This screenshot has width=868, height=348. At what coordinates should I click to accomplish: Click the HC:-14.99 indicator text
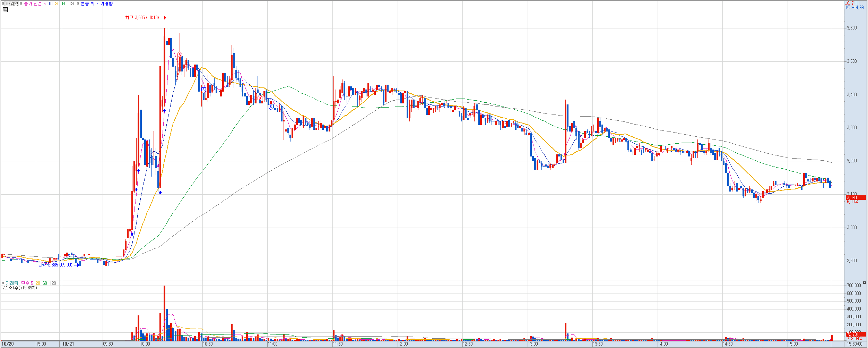854,7
